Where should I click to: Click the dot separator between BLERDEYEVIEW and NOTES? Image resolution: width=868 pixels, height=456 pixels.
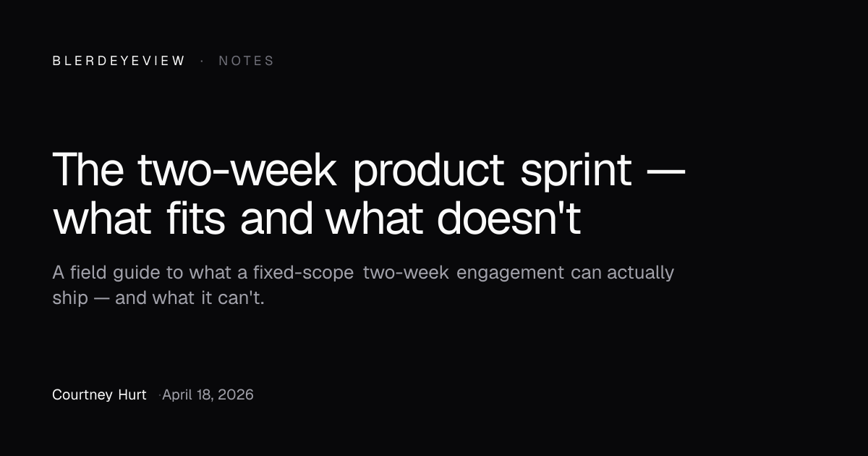(x=202, y=61)
